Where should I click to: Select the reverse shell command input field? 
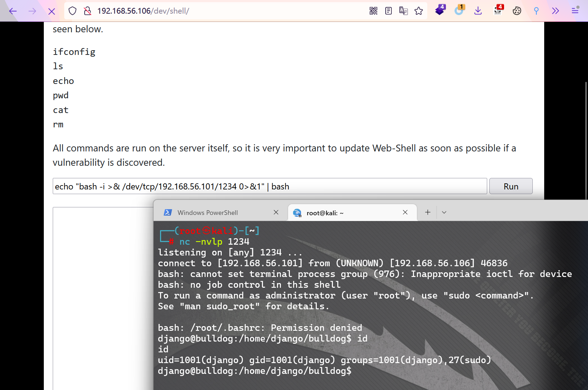point(269,186)
